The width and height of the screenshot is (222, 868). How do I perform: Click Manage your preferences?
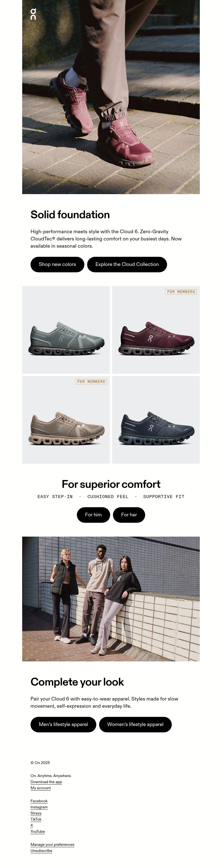pyautogui.click(x=52, y=844)
